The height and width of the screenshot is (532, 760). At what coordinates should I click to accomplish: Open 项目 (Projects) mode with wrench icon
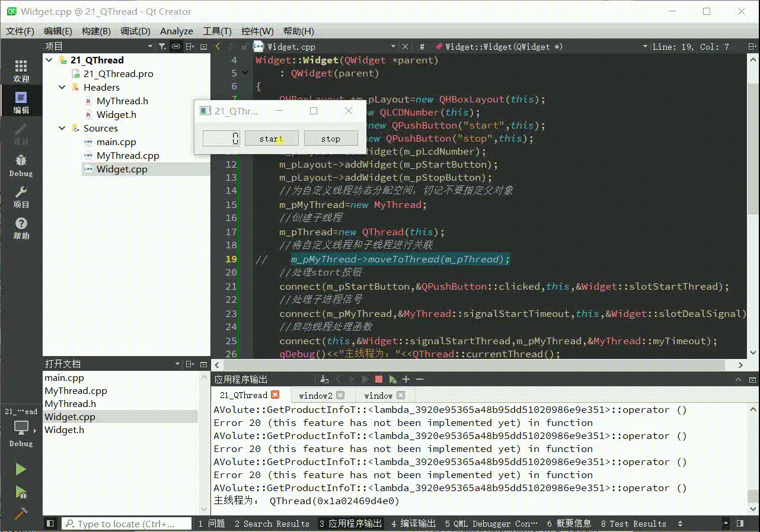[21, 197]
